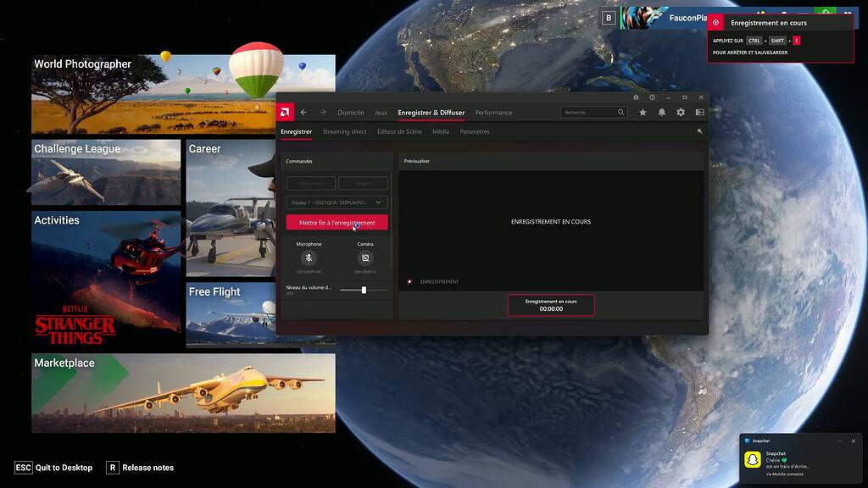The width and height of the screenshot is (868, 488).
Task: Select the Enregistrer & Diffuser tab
Action: (431, 113)
